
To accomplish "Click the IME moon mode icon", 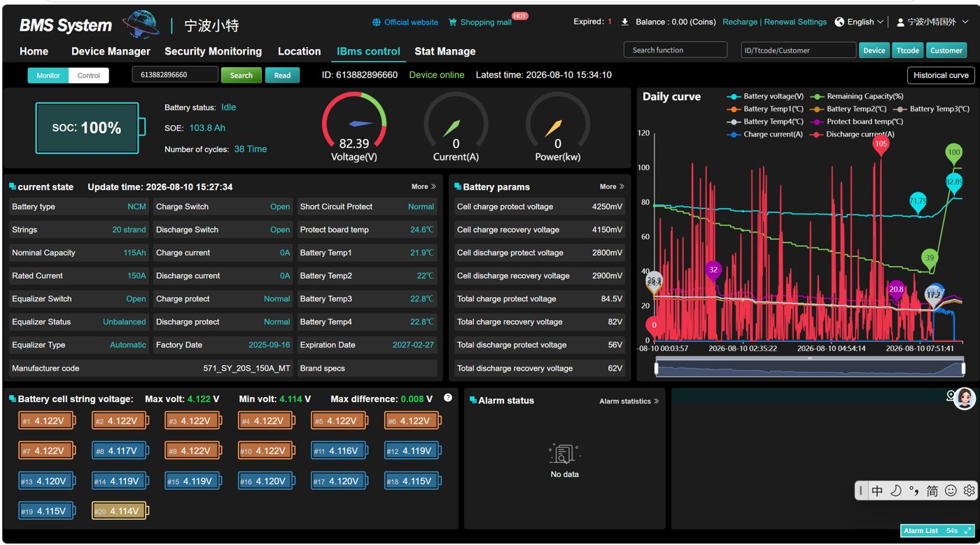I will (895, 490).
